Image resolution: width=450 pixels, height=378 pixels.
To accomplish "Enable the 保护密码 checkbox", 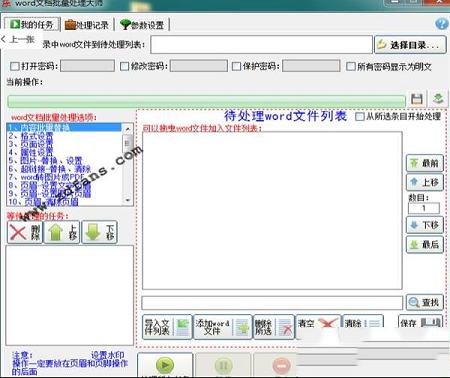I will pos(236,66).
